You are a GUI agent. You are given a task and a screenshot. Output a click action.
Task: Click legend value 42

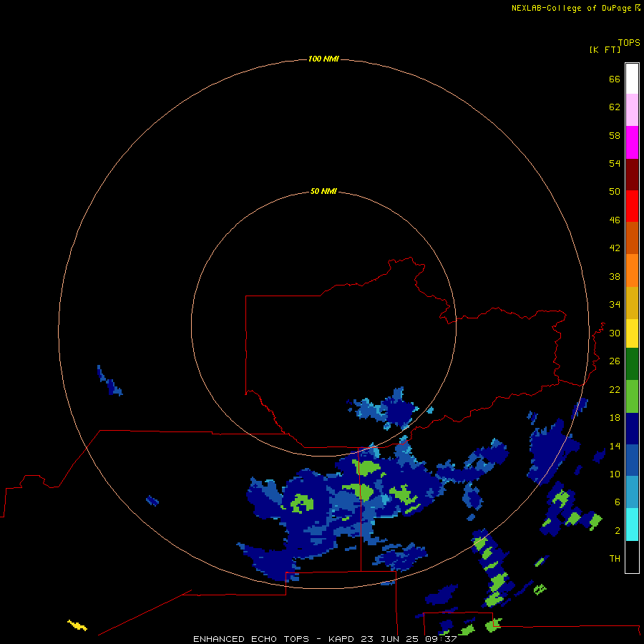(615, 248)
